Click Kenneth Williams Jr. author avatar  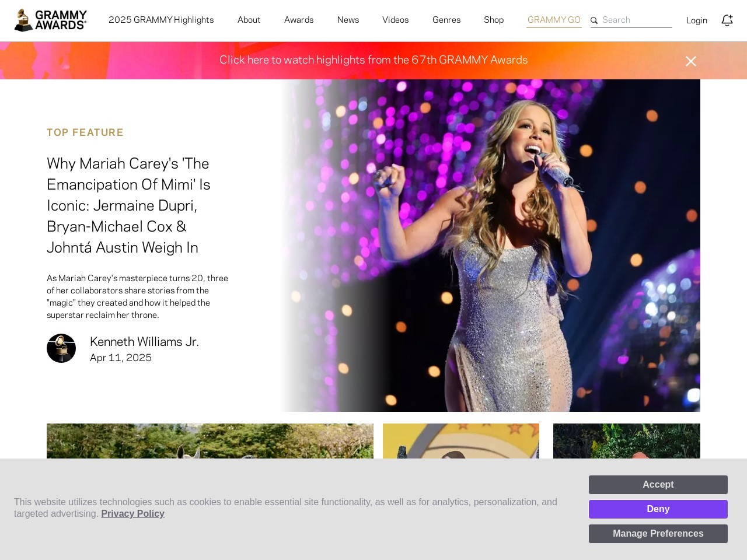tap(61, 348)
